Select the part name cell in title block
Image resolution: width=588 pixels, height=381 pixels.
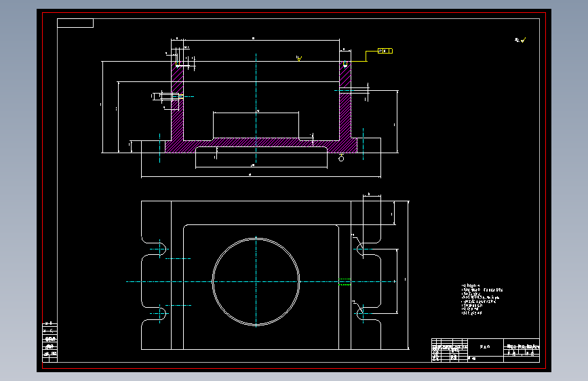485,347
